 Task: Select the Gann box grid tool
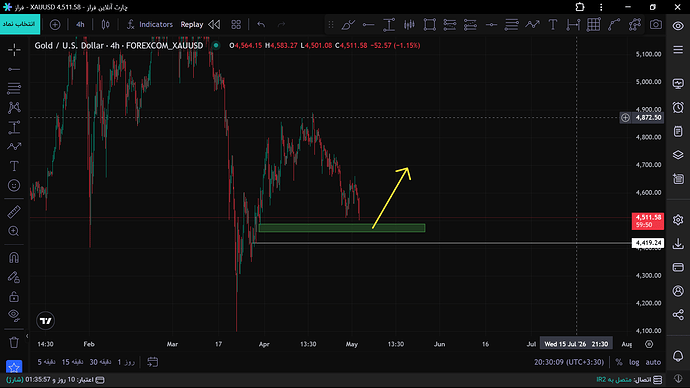tap(594, 25)
